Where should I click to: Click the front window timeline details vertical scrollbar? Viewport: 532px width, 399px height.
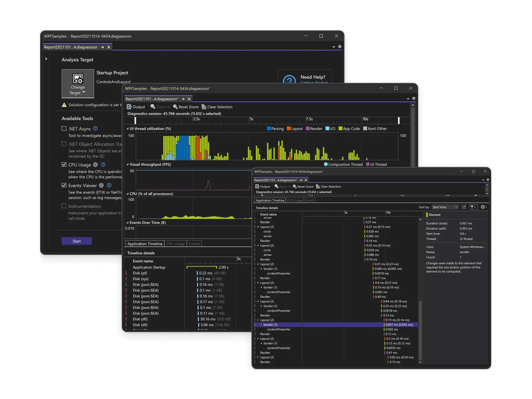(420, 330)
